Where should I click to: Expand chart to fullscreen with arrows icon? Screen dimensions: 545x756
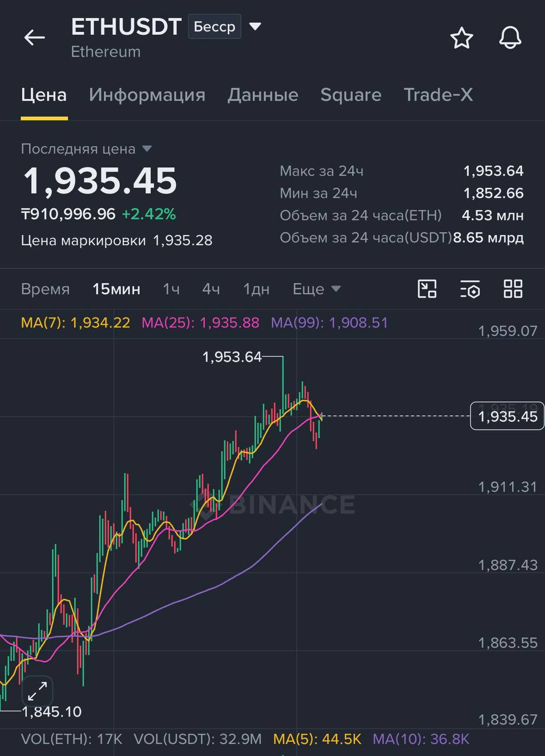click(38, 690)
